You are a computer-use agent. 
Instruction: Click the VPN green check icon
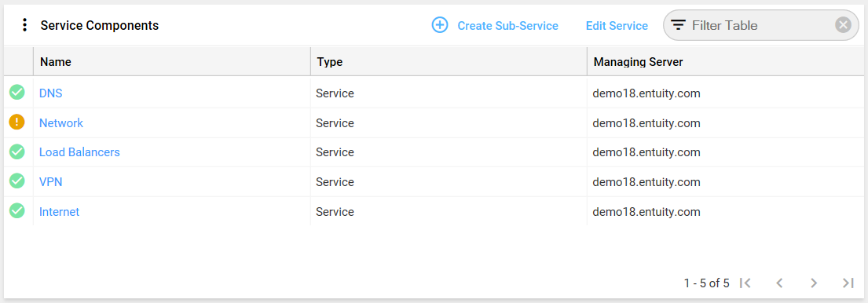point(17,181)
